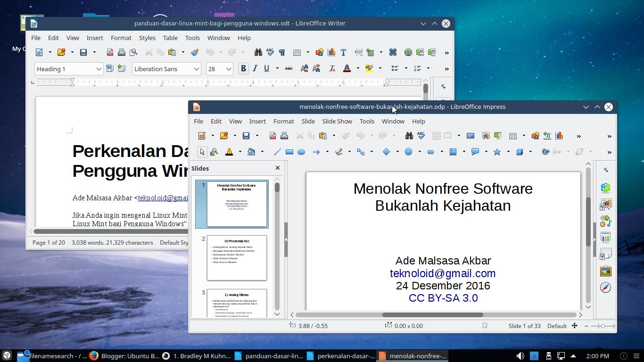Open the Slide Show menu in Impress
Viewport: 644px width, 362px height.
pyautogui.click(x=337, y=121)
